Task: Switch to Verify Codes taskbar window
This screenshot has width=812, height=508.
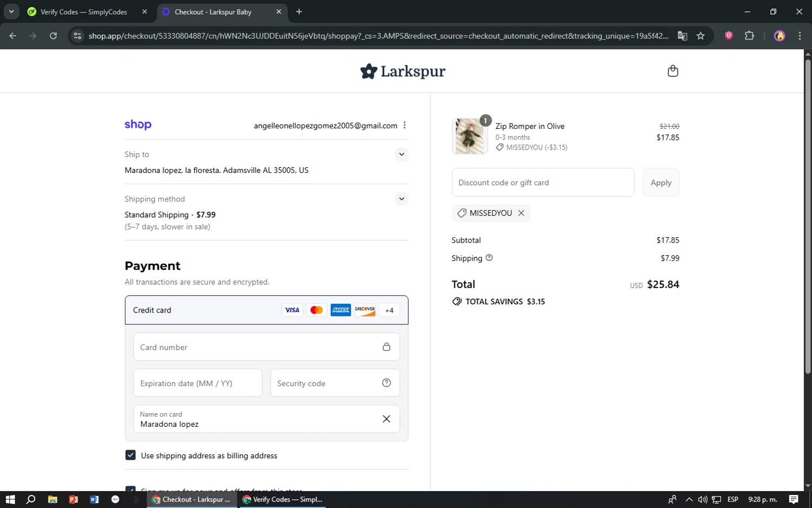Action: (x=282, y=499)
